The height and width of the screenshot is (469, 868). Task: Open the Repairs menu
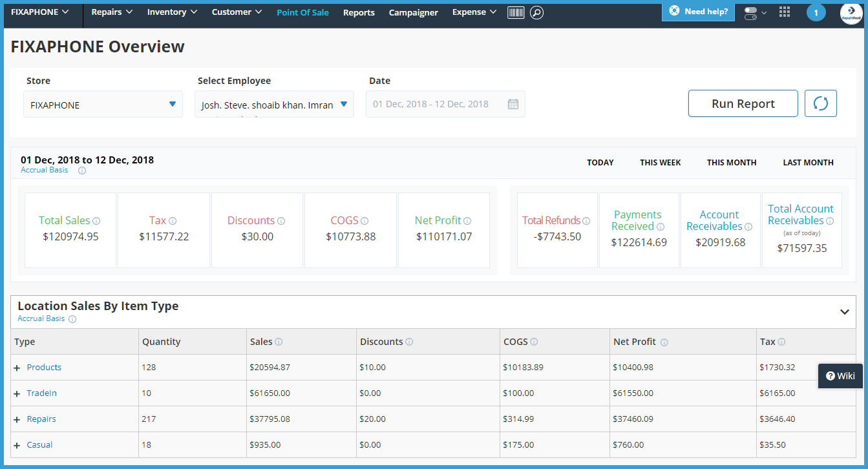click(112, 12)
